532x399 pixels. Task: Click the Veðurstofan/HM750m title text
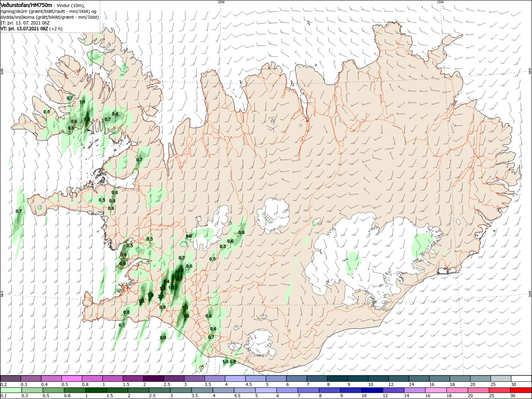(x=27, y=5)
